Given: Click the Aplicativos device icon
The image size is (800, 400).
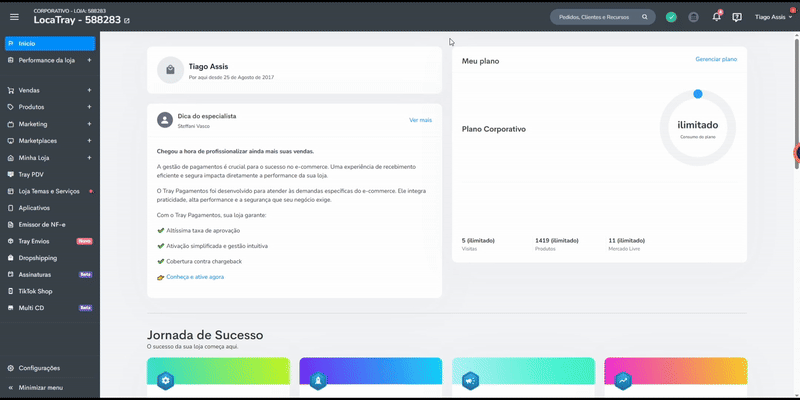Looking at the screenshot, I should [11, 208].
